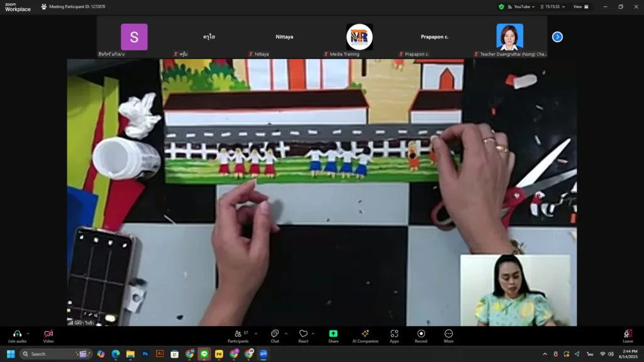Viewport: 644px width, 362px height.
Task: Click the green encryption shield icon
Action: [x=501, y=7]
